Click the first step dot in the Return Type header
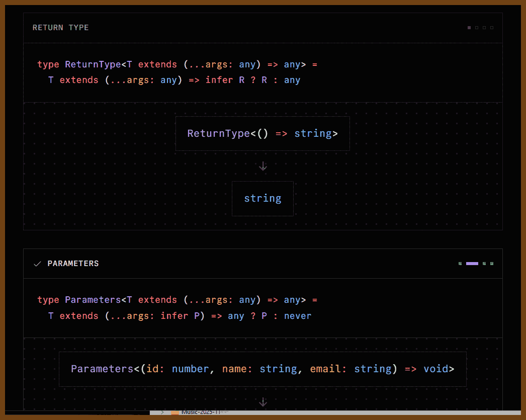This screenshot has height=420, width=526. [469, 28]
